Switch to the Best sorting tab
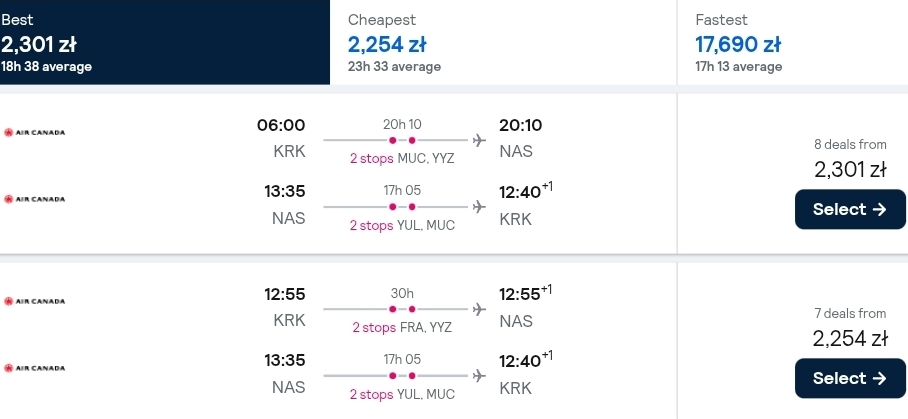Image resolution: width=908 pixels, height=419 pixels. [164, 42]
